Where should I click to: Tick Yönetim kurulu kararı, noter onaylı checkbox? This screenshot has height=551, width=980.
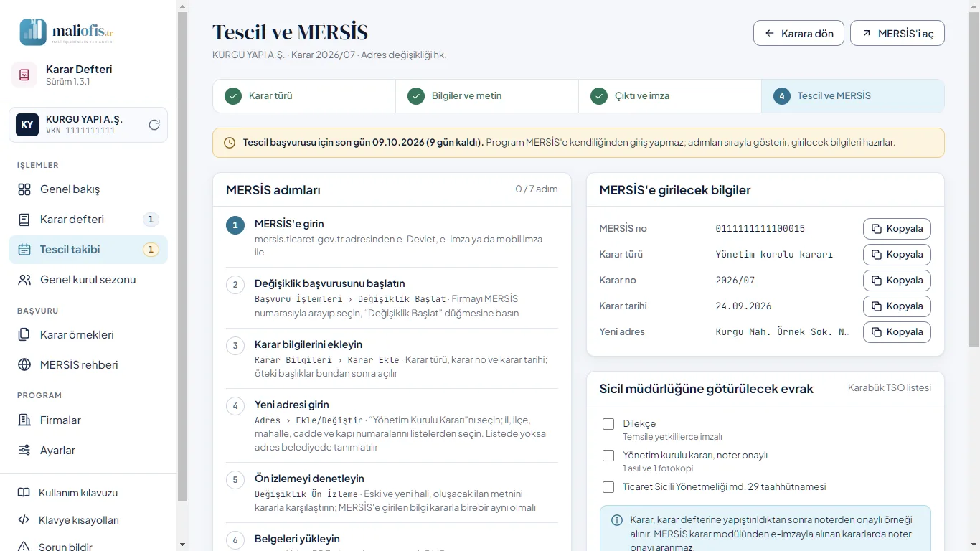608,456
